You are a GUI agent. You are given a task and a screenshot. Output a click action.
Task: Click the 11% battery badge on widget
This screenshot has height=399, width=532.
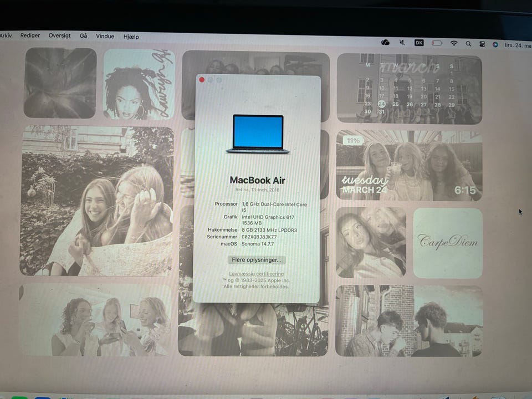pos(353,140)
